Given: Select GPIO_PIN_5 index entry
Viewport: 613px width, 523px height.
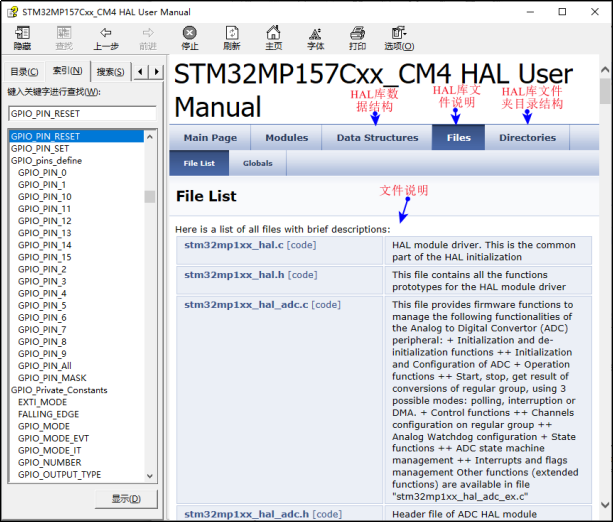Looking at the screenshot, I should point(42,306).
